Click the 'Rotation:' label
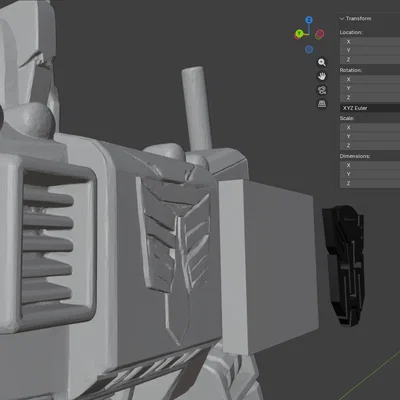The image size is (400, 400). [x=351, y=70]
